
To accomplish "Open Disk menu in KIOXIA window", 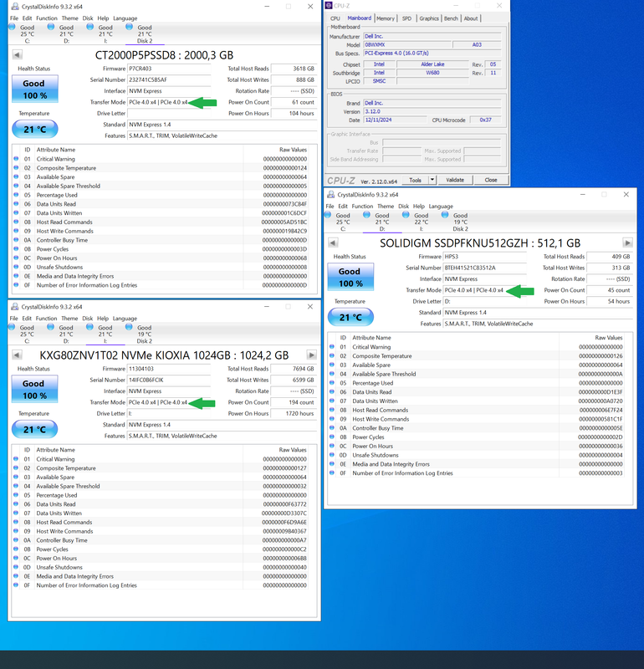I will point(88,319).
